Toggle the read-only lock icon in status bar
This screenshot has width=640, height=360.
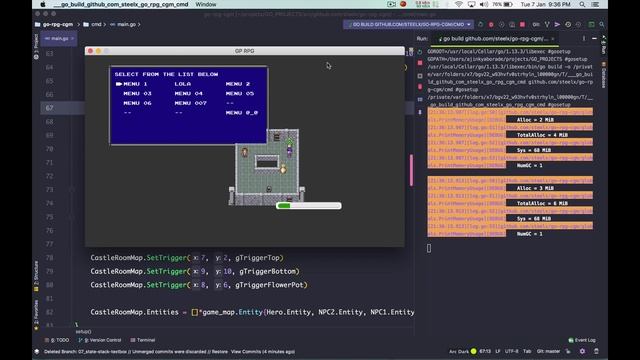(568, 351)
